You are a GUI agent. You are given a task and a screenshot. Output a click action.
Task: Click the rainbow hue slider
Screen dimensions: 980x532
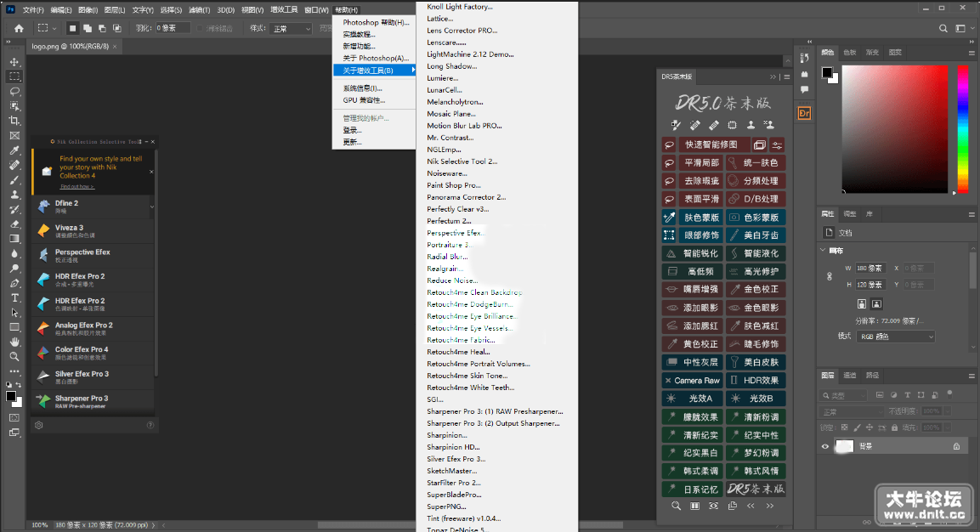tap(962, 128)
